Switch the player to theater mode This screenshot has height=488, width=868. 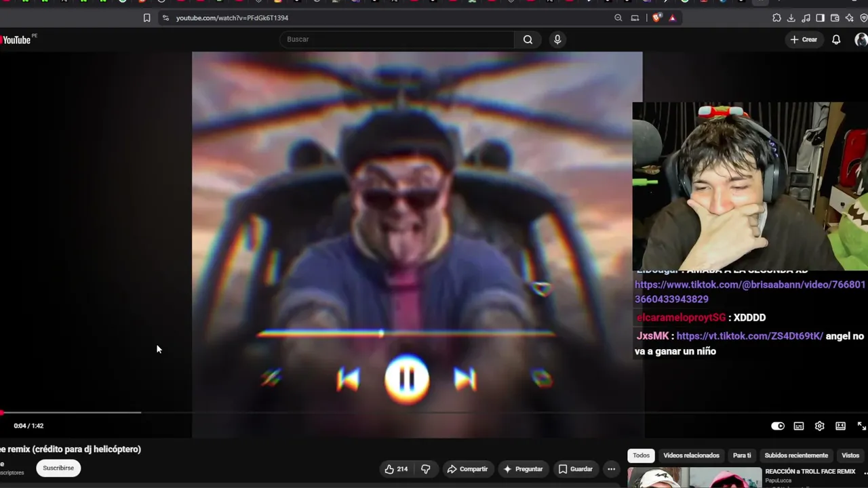[840, 426]
